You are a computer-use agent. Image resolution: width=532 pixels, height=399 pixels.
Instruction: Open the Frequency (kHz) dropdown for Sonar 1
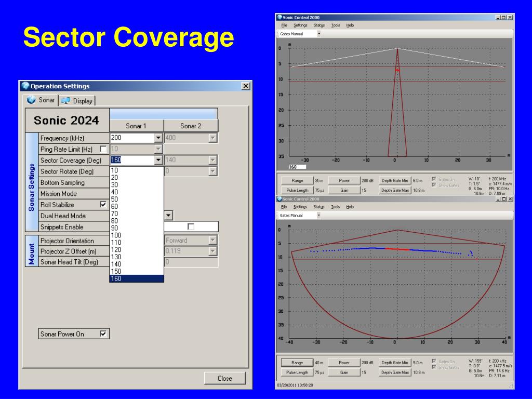coord(158,138)
